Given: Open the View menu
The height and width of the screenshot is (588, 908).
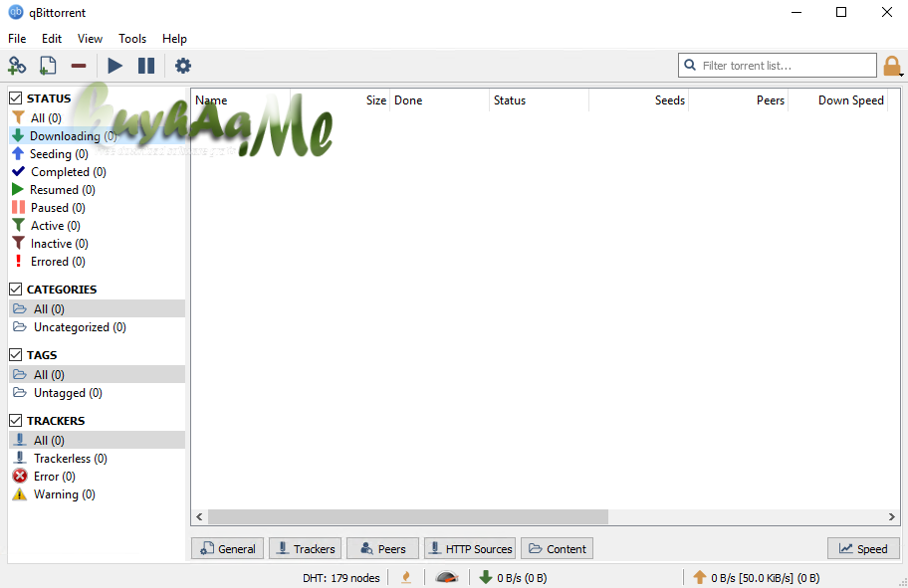Looking at the screenshot, I should [90, 38].
